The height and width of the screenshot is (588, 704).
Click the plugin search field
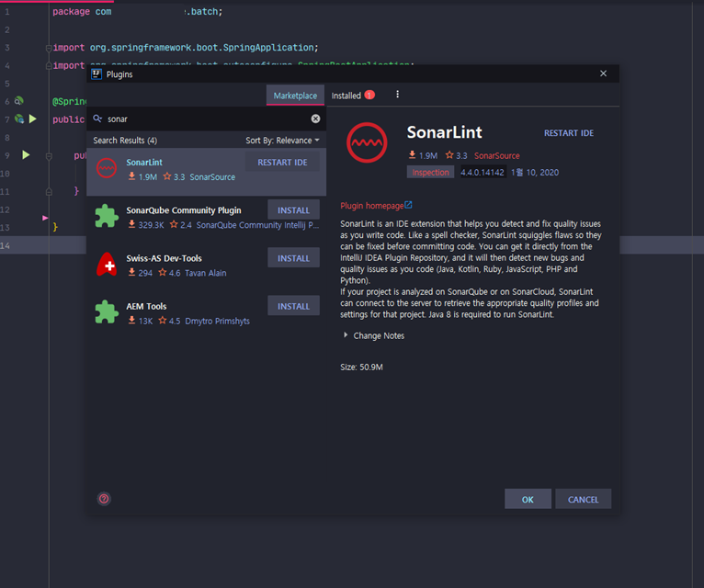click(x=207, y=119)
